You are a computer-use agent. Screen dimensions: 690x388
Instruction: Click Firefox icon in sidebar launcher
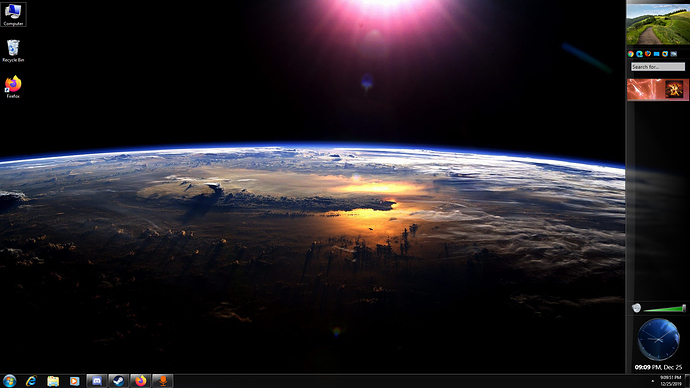(x=648, y=54)
